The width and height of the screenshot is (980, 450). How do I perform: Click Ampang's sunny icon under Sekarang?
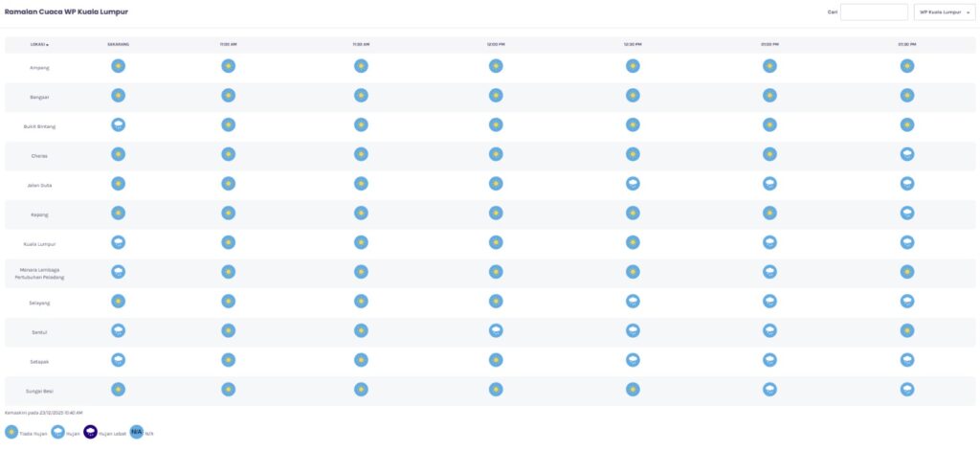click(118, 66)
